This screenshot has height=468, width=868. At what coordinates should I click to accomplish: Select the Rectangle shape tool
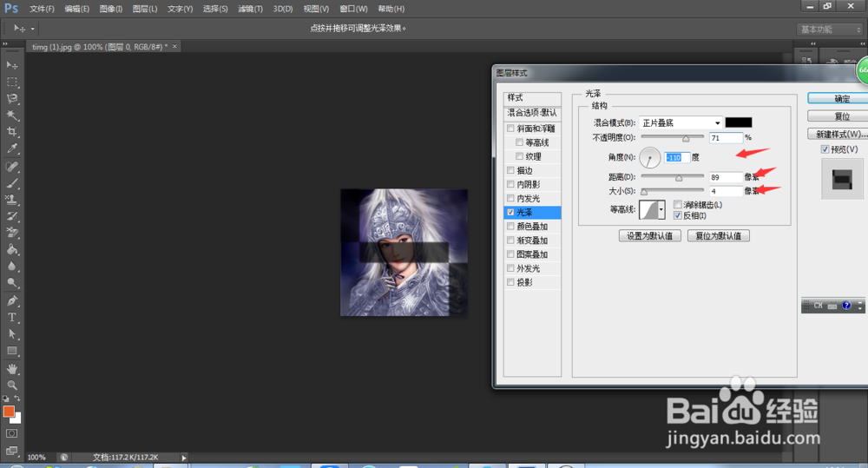(11, 351)
